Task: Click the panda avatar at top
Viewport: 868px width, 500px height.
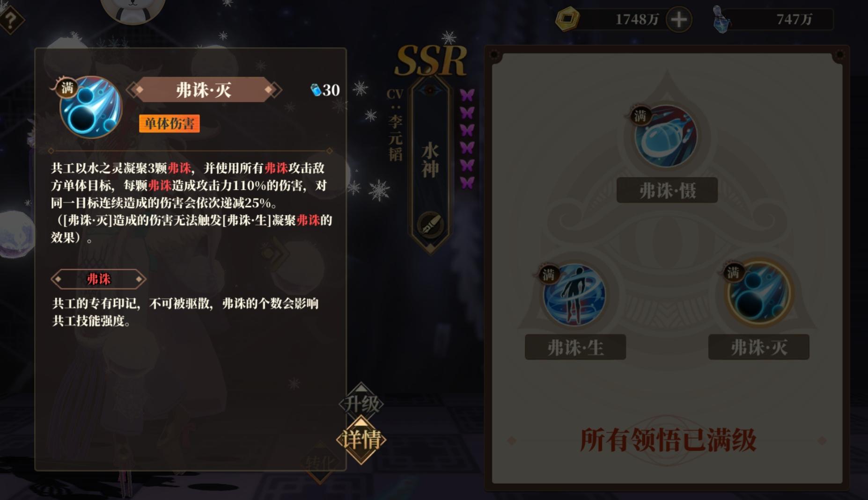Action: point(133,8)
